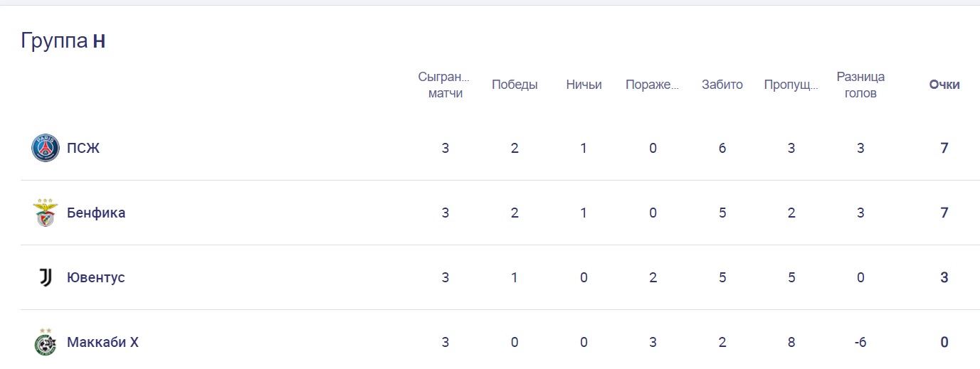This screenshot has width=980, height=369.
Task: Click Juventus's points value of 3
Action: [944, 277]
